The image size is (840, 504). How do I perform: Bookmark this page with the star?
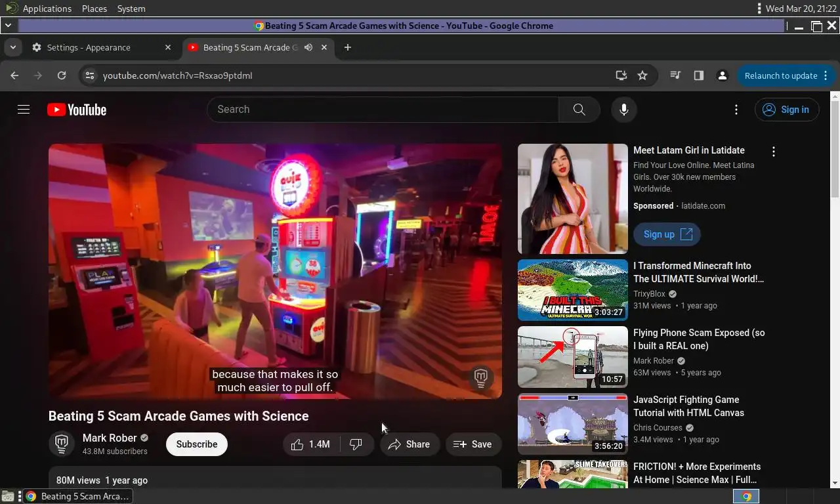point(642,75)
